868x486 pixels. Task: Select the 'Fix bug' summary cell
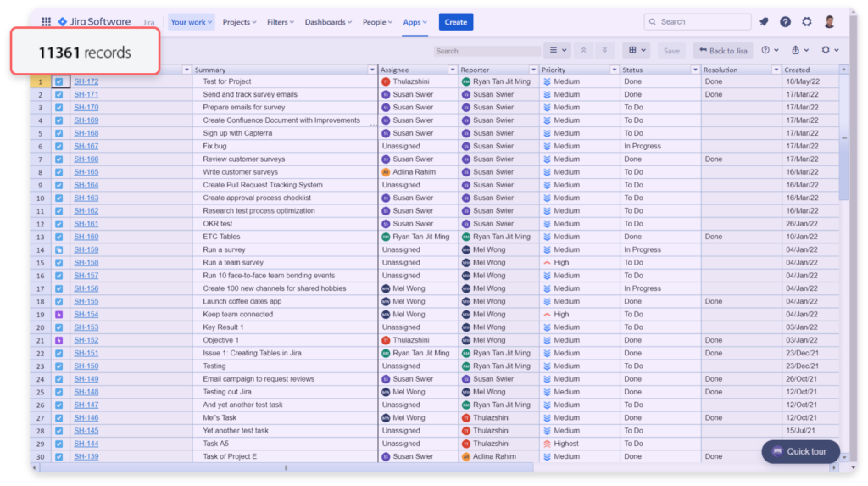(285, 146)
